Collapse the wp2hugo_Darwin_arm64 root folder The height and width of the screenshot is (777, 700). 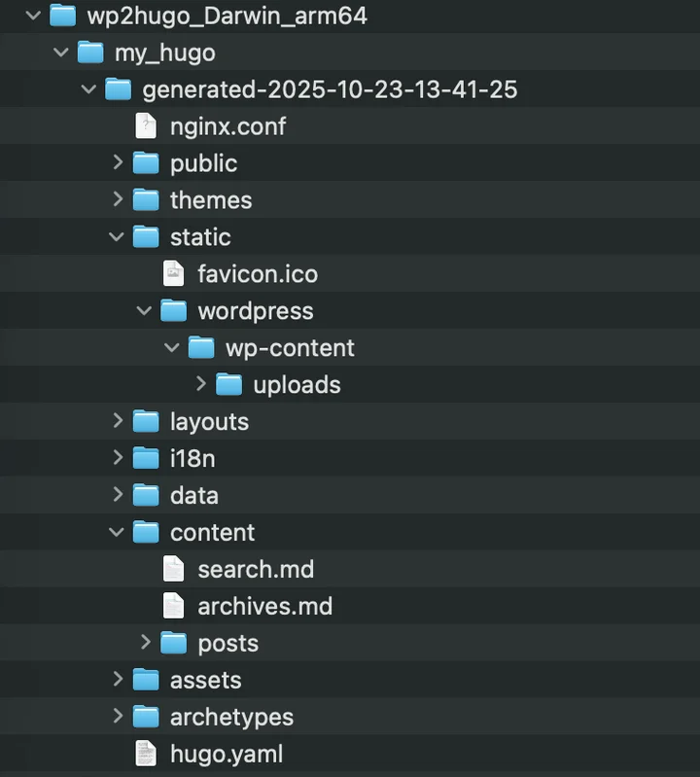pyautogui.click(x=34, y=16)
